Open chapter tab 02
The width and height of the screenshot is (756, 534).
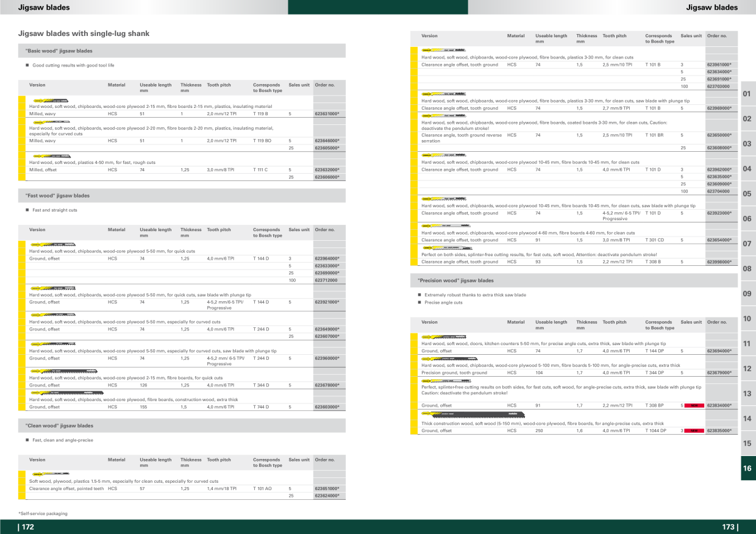coord(747,119)
